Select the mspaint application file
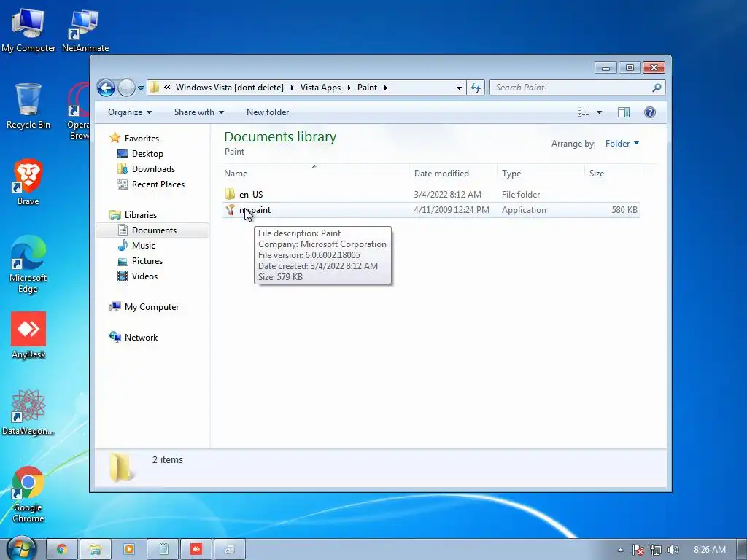The image size is (747, 560). click(430, 210)
